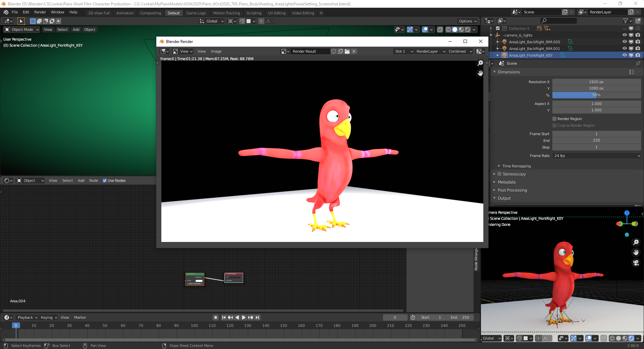This screenshot has width=644, height=349.
Task: Switch top viewport to material preview shading
Action: (x=461, y=30)
